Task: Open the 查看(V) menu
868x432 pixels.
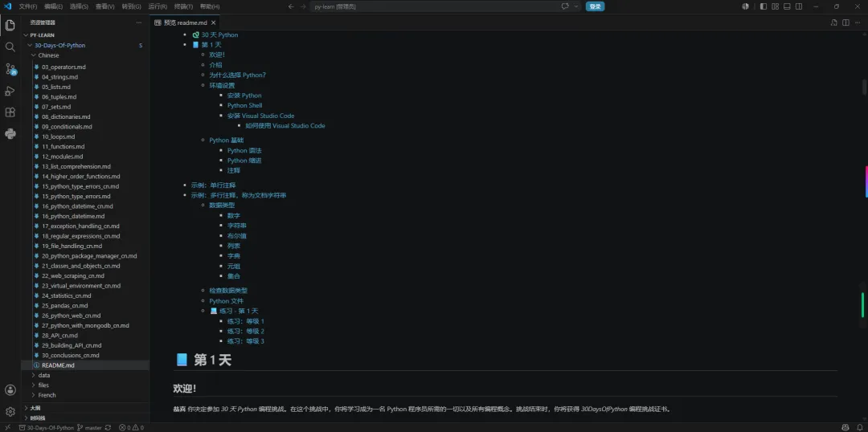Action: tap(104, 6)
